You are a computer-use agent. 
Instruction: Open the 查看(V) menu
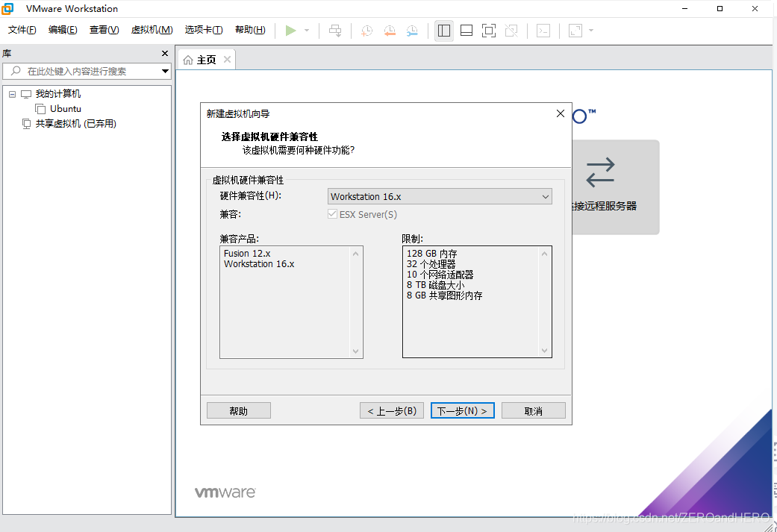point(104,30)
